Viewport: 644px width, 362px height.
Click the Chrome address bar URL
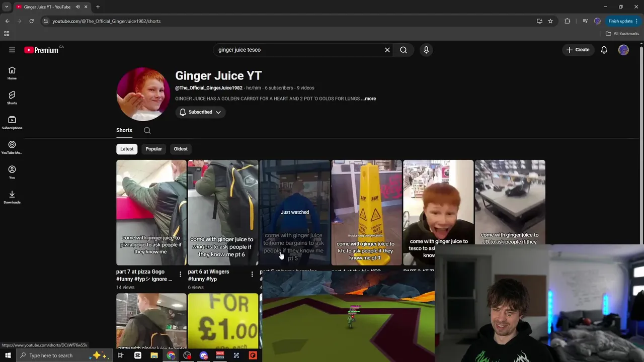tap(107, 21)
